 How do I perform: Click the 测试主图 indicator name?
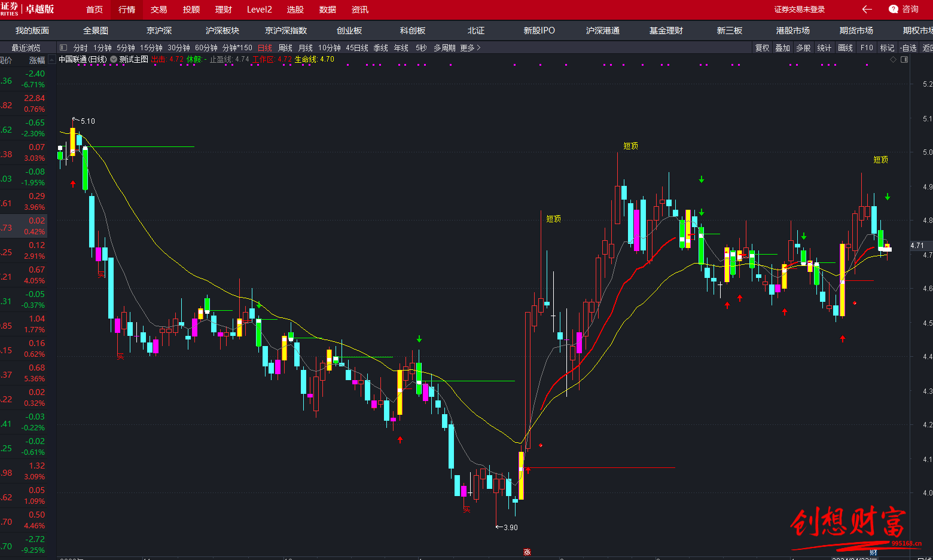[134, 60]
